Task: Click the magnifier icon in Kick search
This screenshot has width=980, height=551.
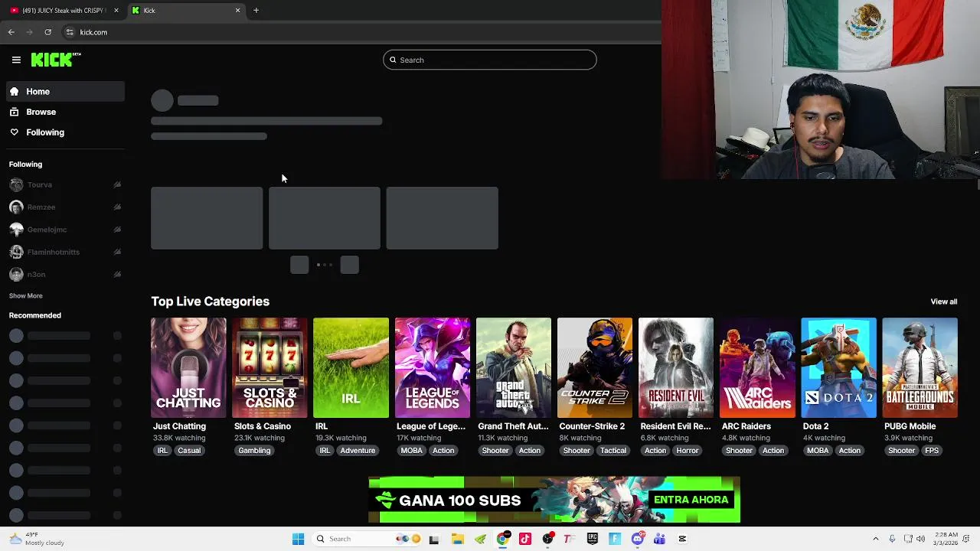Action: 393,60
